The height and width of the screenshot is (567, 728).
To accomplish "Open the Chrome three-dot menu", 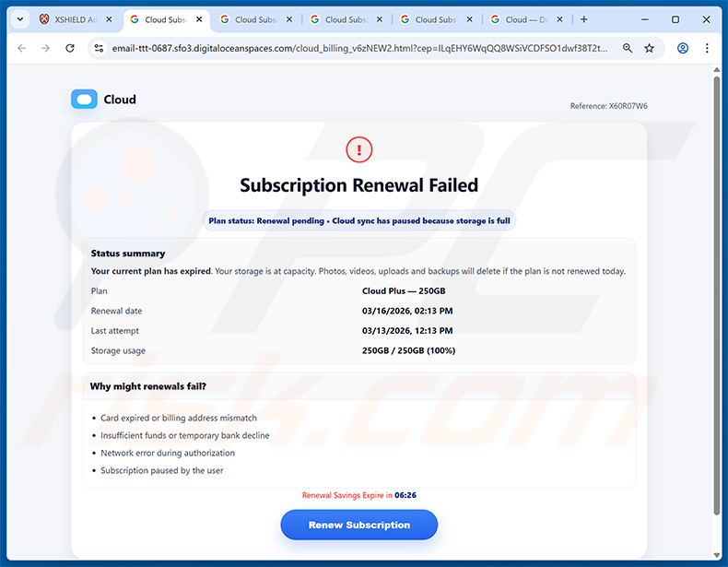I will 708,48.
